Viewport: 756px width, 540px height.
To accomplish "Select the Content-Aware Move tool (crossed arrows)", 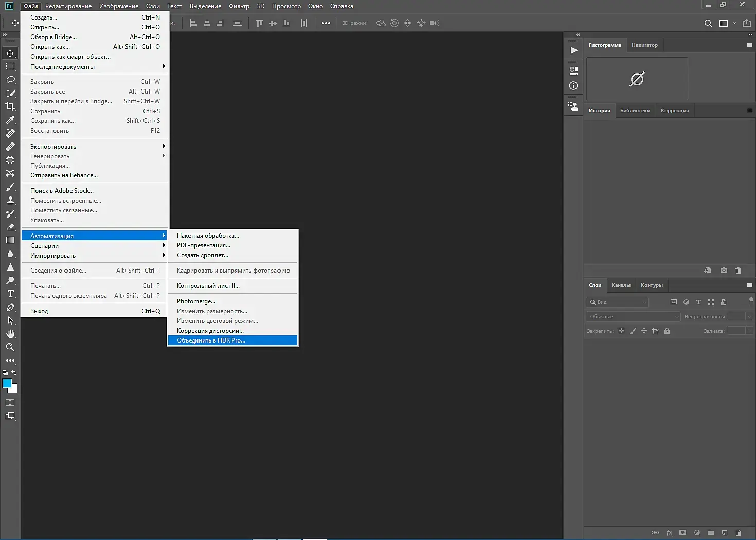I will tap(10, 173).
